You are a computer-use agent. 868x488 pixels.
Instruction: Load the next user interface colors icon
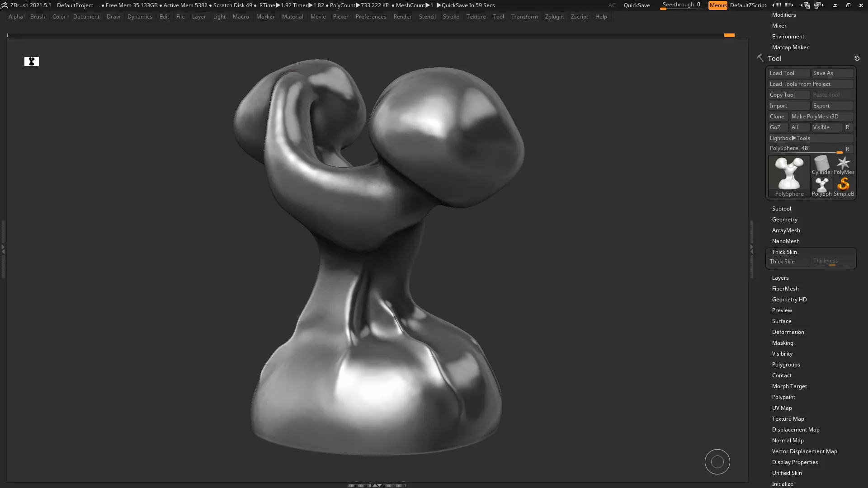click(819, 5)
